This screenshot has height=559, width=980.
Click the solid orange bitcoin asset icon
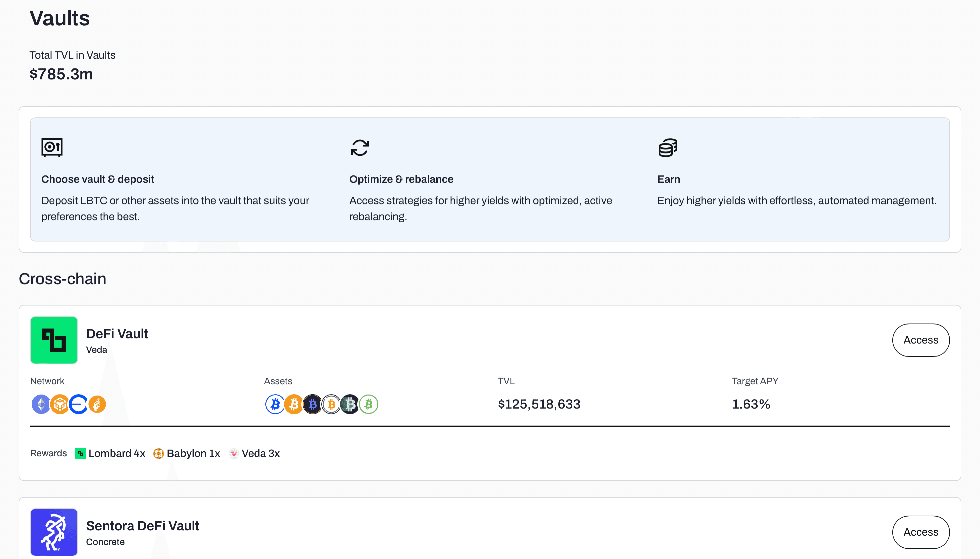click(x=294, y=404)
